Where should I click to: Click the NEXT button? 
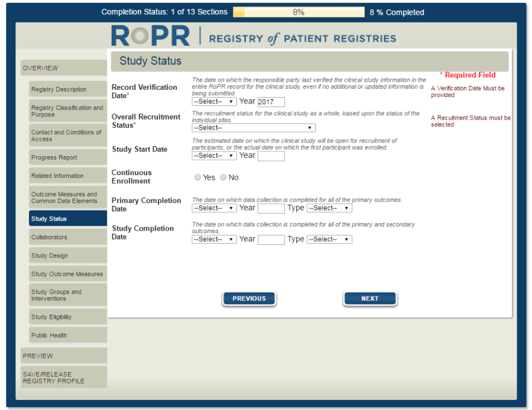coord(370,299)
